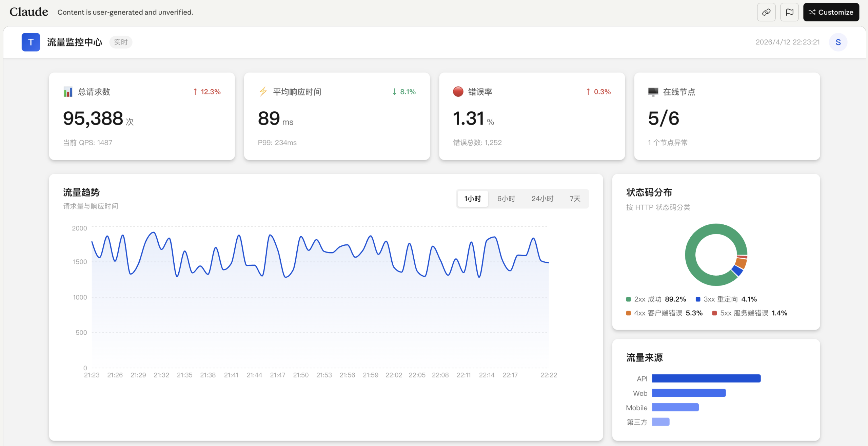Toggle the 4xx 客户端错误 legend item

664,313
